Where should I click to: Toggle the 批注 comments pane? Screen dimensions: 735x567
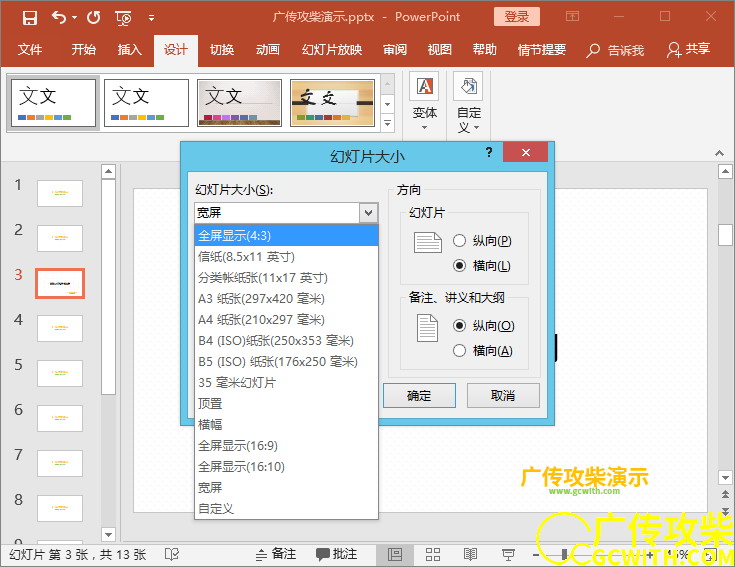[x=337, y=554]
